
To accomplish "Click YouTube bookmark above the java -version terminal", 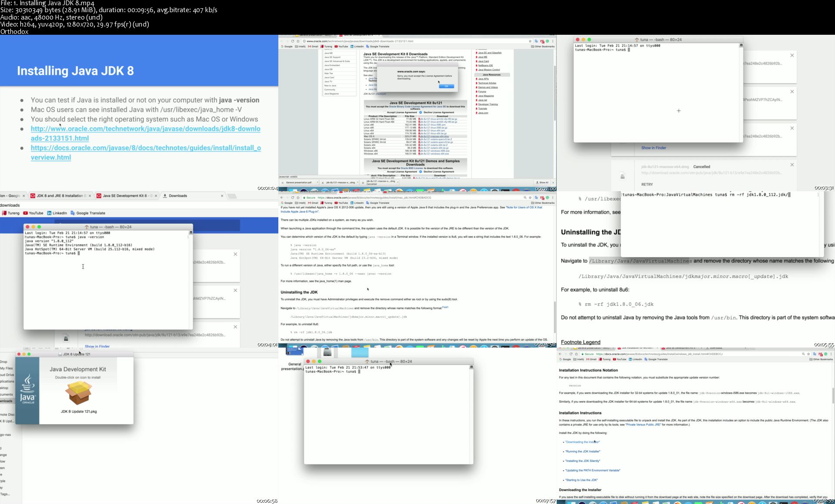I will pyautogui.click(x=33, y=213).
